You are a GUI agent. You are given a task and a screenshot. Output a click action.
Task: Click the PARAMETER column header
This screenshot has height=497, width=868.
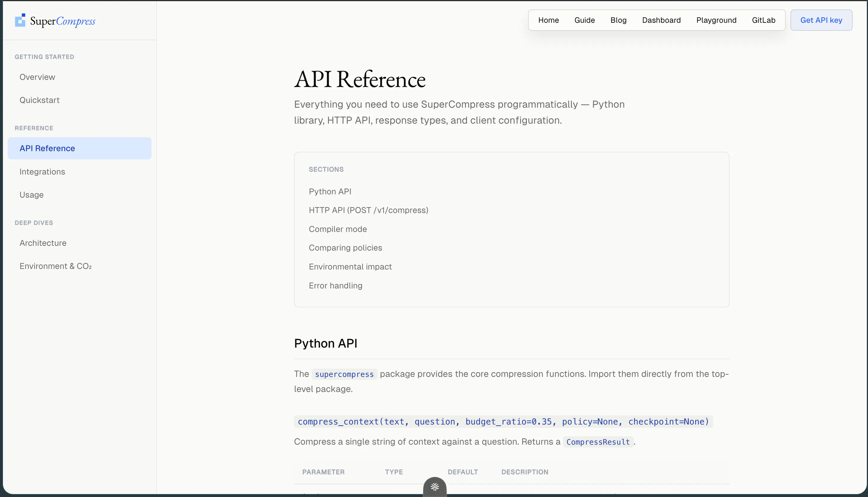click(323, 472)
